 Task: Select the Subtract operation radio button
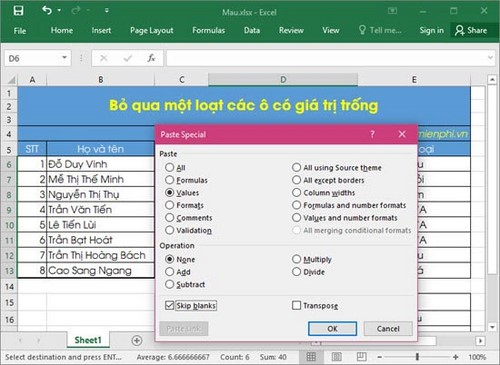click(170, 284)
